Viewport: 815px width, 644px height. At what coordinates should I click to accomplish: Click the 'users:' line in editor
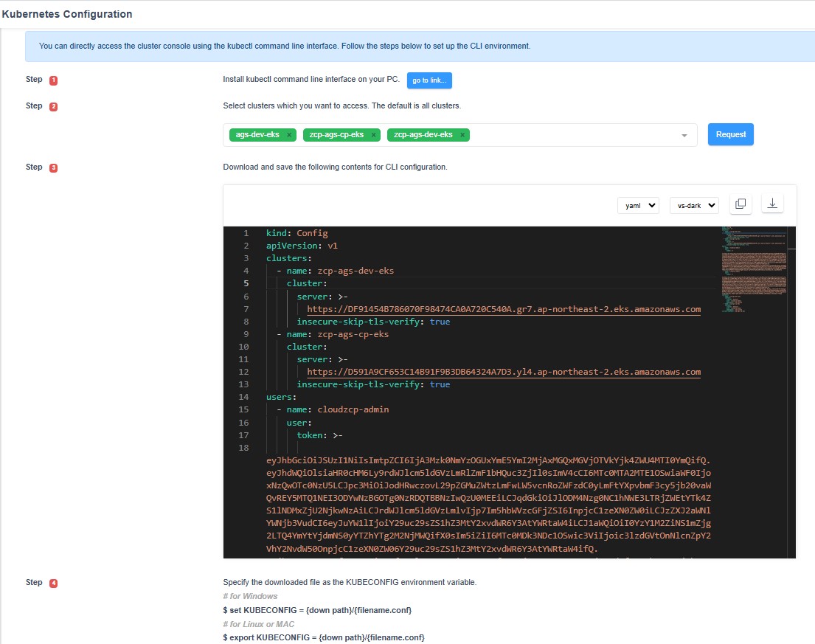point(281,397)
